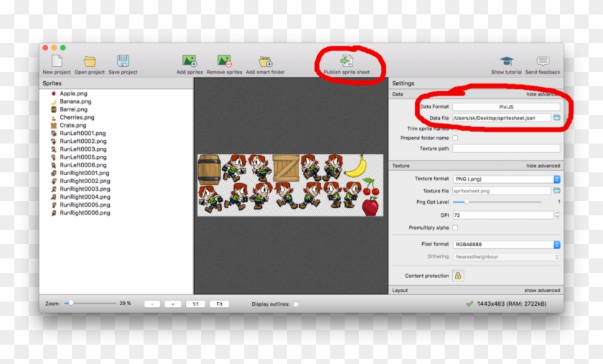
Task: Select RunLeft0003.png in sprite list
Action: click(x=83, y=149)
